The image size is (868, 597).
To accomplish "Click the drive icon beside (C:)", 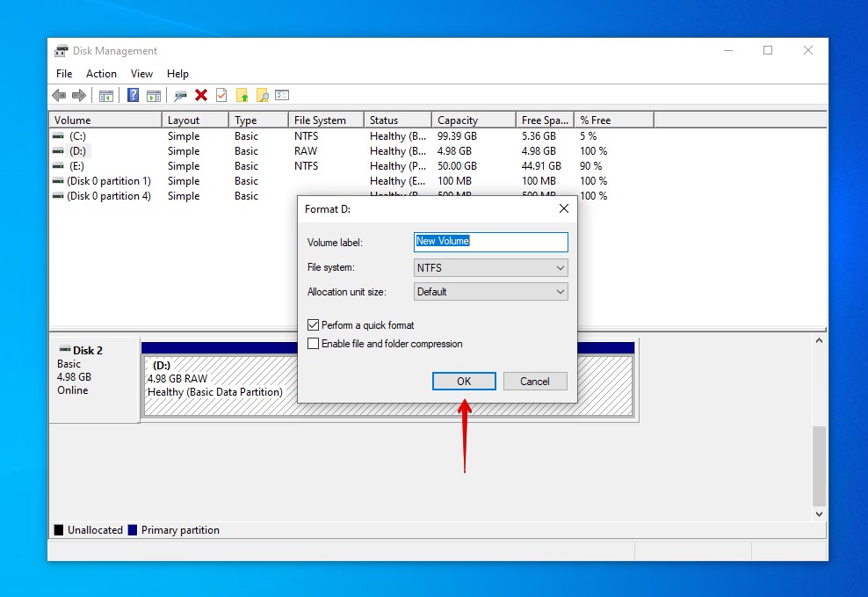I will (58, 135).
